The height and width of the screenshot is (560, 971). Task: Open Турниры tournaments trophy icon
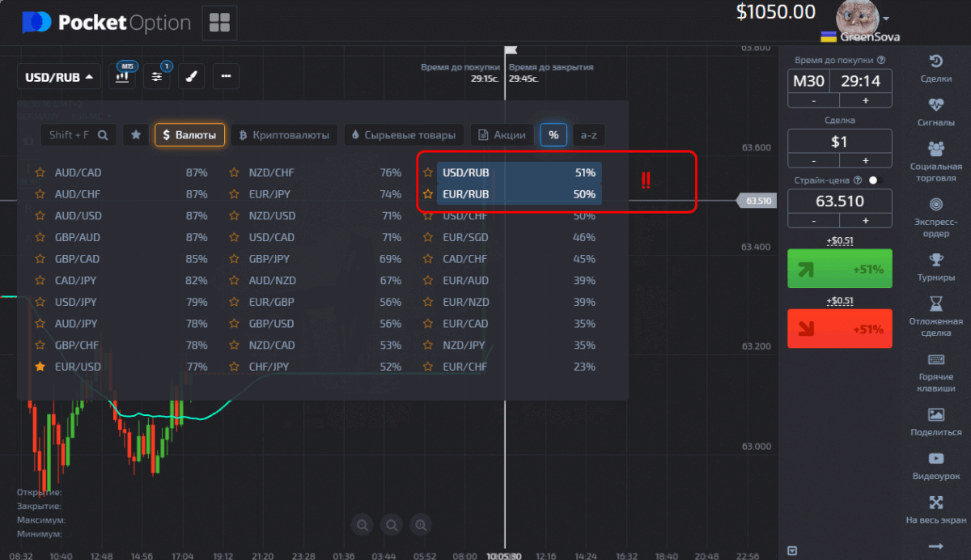click(936, 266)
